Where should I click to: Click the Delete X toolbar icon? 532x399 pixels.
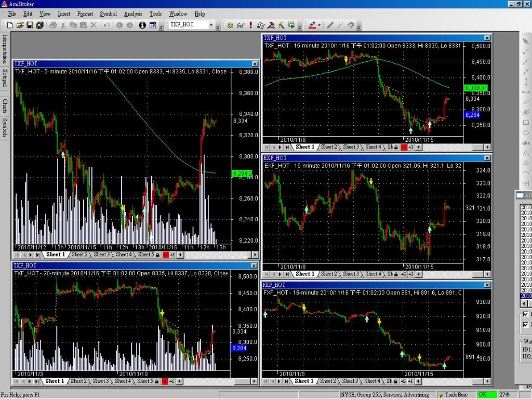pos(94,25)
